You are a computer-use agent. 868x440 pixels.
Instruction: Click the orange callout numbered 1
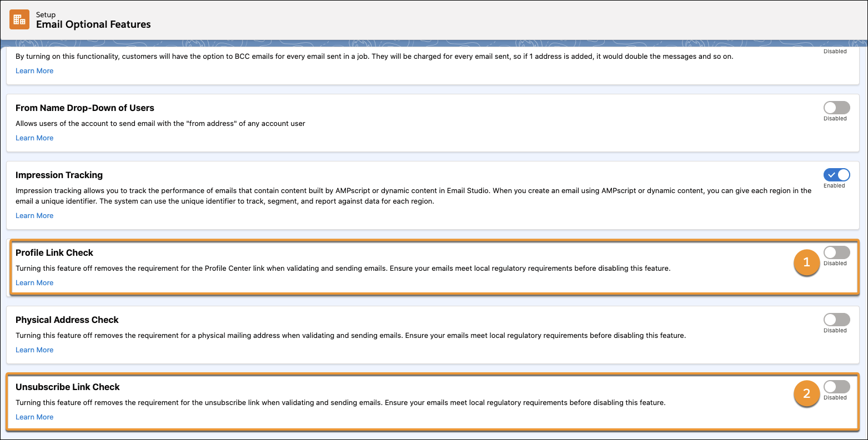[806, 263]
